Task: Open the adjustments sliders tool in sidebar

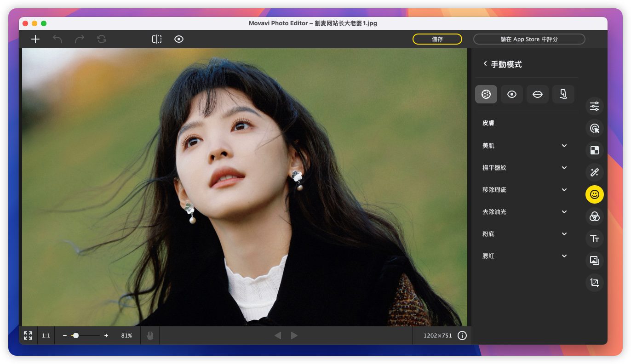Action: (595, 106)
